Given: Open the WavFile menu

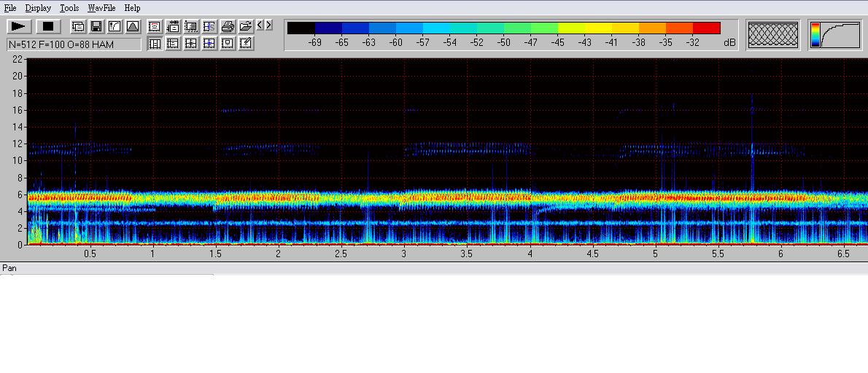Looking at the screenshot, I should [101, 8].
